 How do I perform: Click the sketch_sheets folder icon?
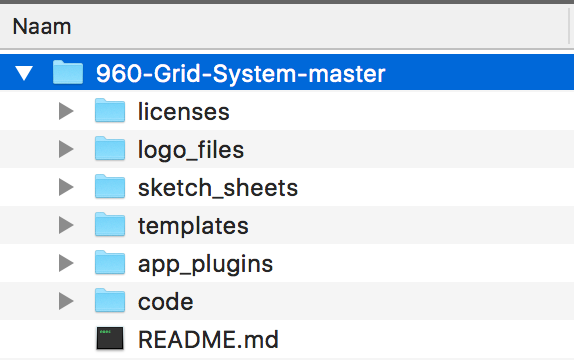(110, 186)
